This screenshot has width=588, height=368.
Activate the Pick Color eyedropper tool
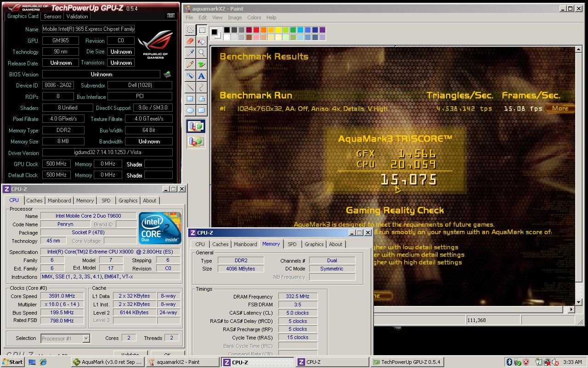point(190,53)
